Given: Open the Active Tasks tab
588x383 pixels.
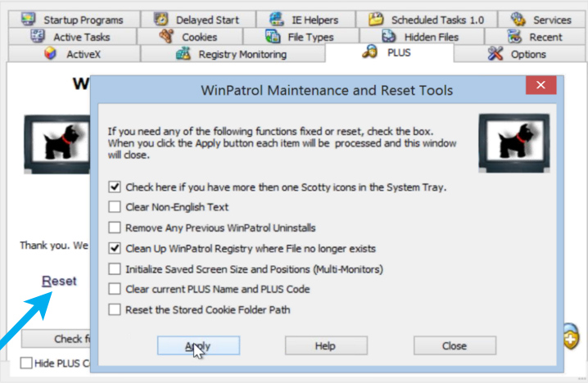Looking at the screenshot, I should (72, 36).
